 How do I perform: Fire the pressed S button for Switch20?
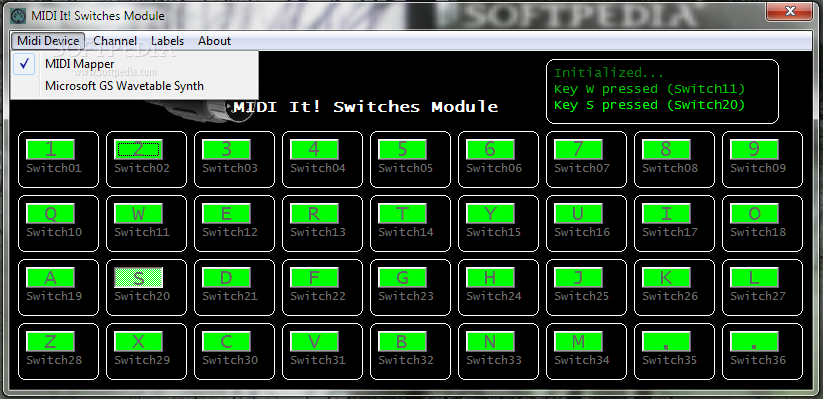[139, 278]
